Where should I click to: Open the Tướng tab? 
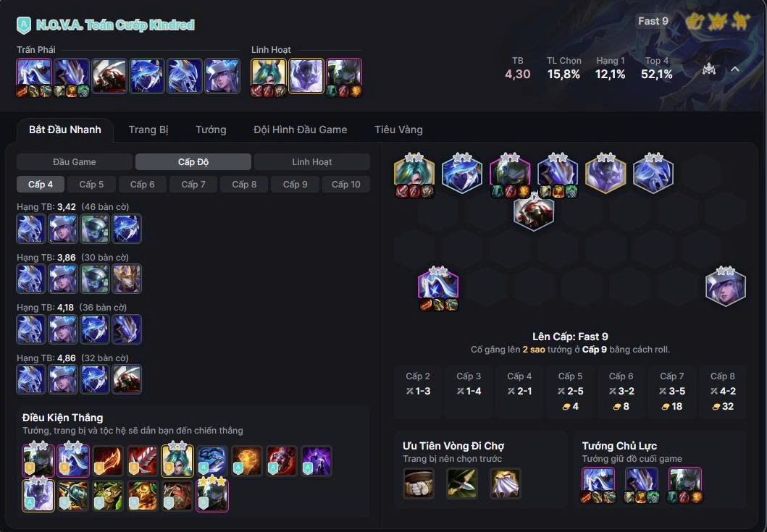(211, 130)
